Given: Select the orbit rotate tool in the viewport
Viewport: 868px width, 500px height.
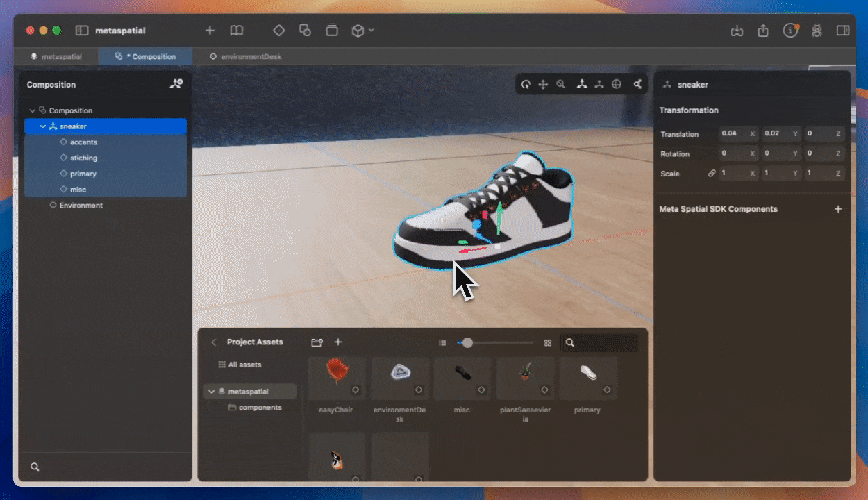Looking at the screenshot, I should pyautogui.click(x=526, y=84).
